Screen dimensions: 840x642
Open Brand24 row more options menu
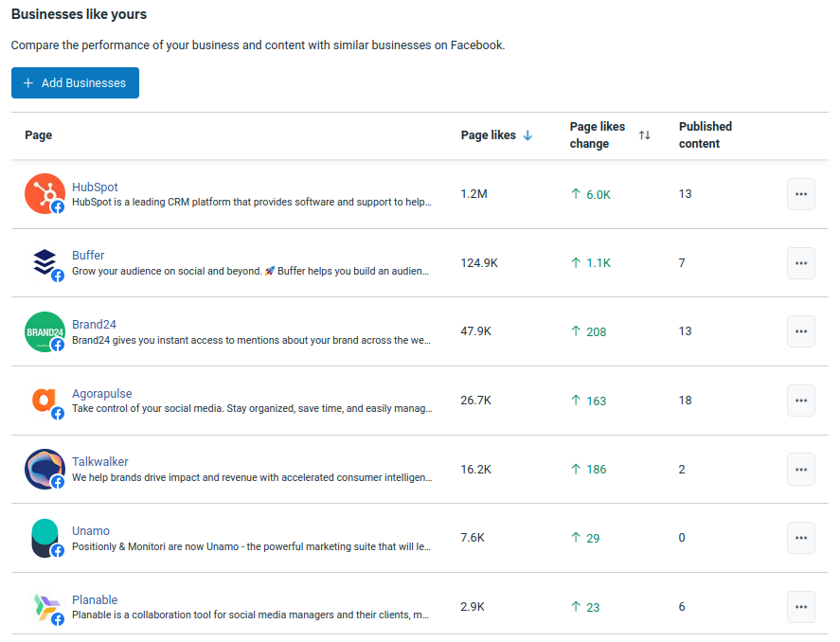pyautogui.click(x=801, y=331)
